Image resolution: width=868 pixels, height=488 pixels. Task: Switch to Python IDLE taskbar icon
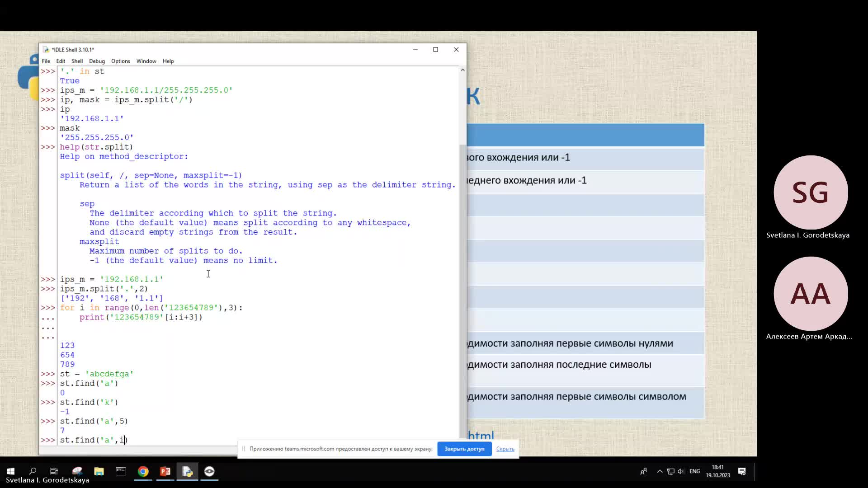187,471
